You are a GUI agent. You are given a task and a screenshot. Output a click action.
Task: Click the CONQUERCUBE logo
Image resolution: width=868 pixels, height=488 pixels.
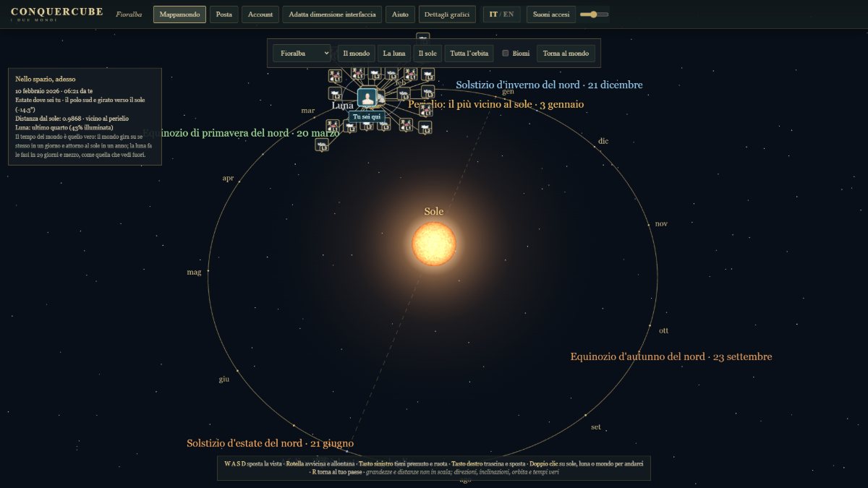point(57,12)
